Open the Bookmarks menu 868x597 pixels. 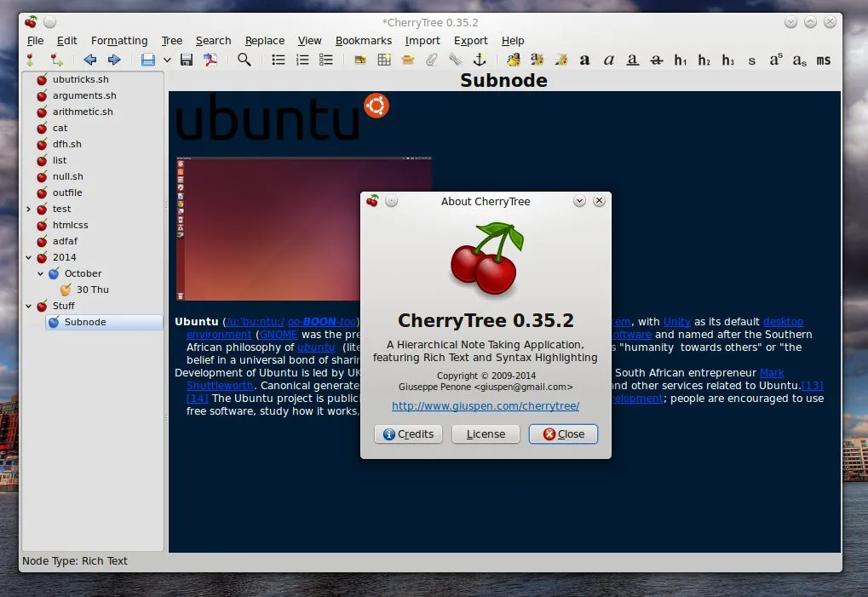point(364,40)
